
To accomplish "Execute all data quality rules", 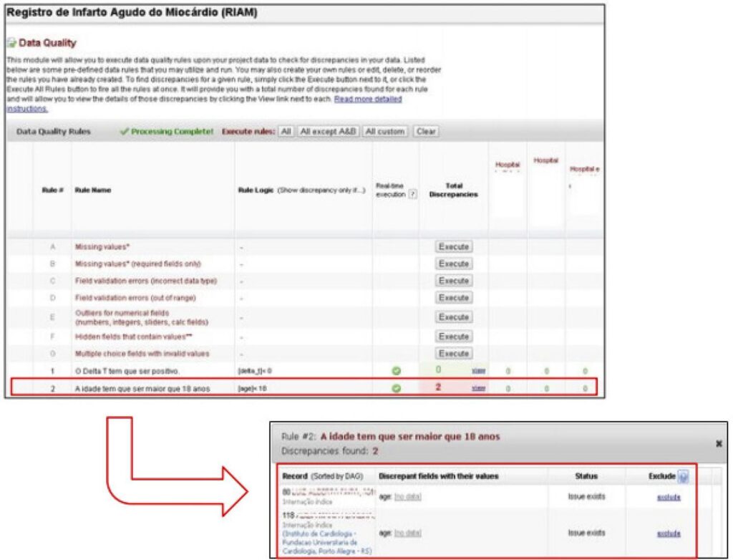I will point(286,132).
